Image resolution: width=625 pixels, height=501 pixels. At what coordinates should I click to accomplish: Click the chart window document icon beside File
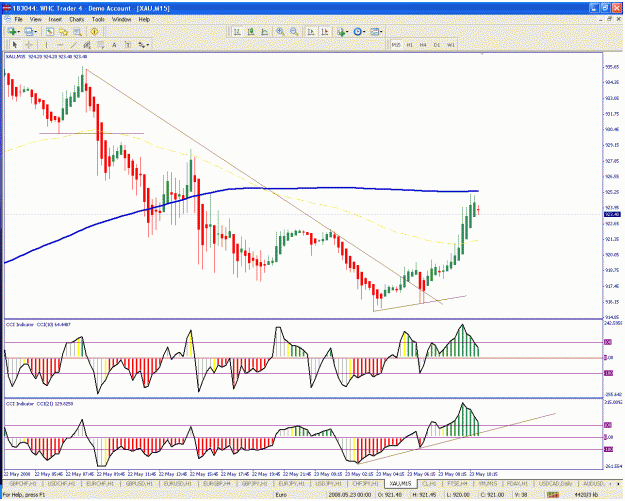pos(8,19)
